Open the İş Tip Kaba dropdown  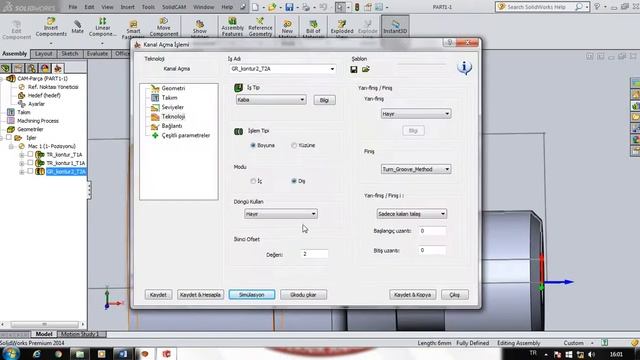[x=271, y=100]
